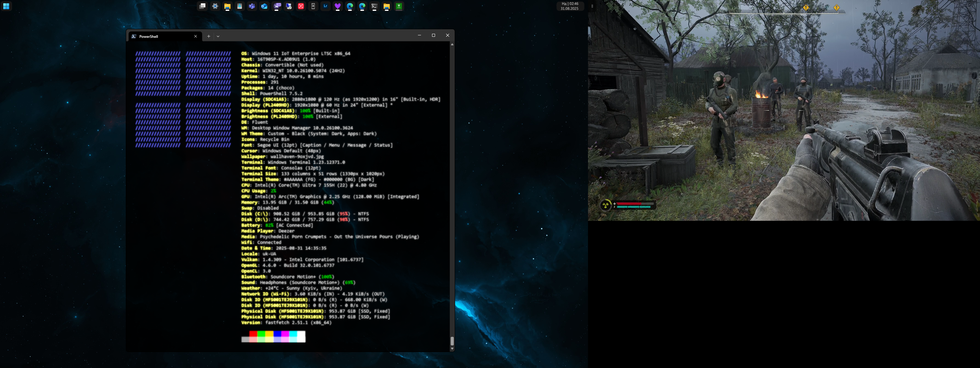980x368 pixels.
Task: Open the download-arrow app in taskbar
Action: (x=239, y=6)
